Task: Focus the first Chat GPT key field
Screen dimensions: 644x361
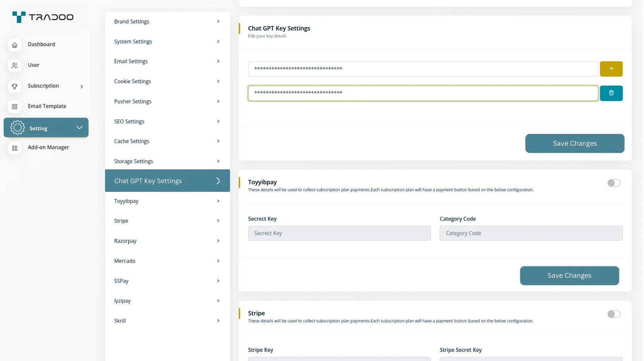Action: (x=423, y=69)
